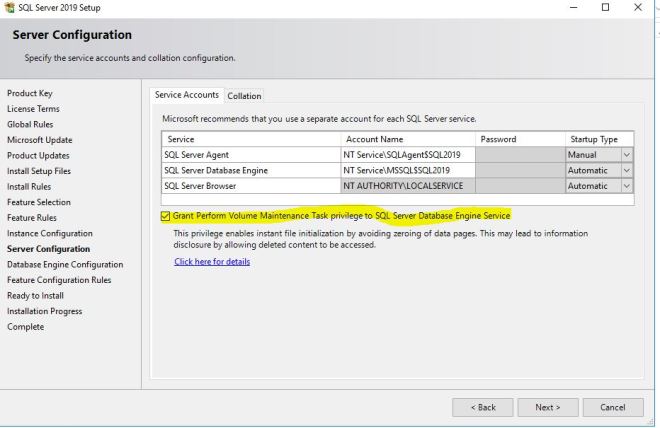Maximize the SQL Server Setup window

pyautogui.click(x=606, y=7)
